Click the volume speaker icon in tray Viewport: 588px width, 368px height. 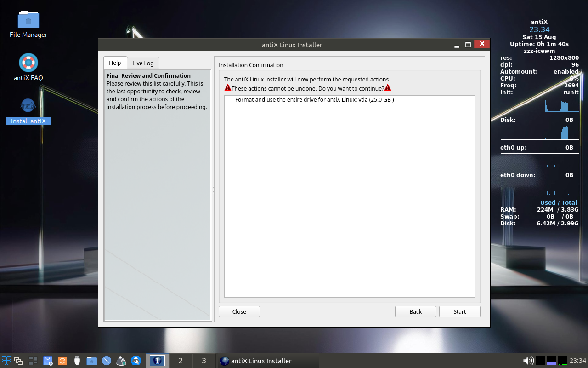[528, 361]
